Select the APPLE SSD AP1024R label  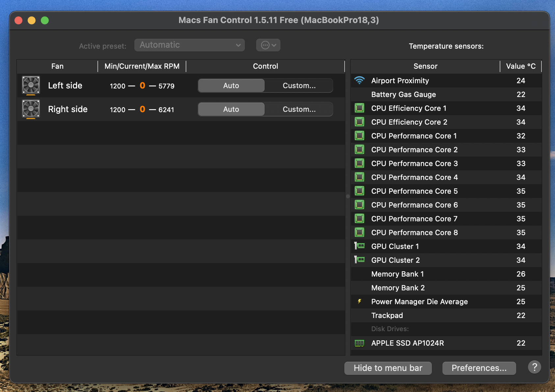click(408, 343)
